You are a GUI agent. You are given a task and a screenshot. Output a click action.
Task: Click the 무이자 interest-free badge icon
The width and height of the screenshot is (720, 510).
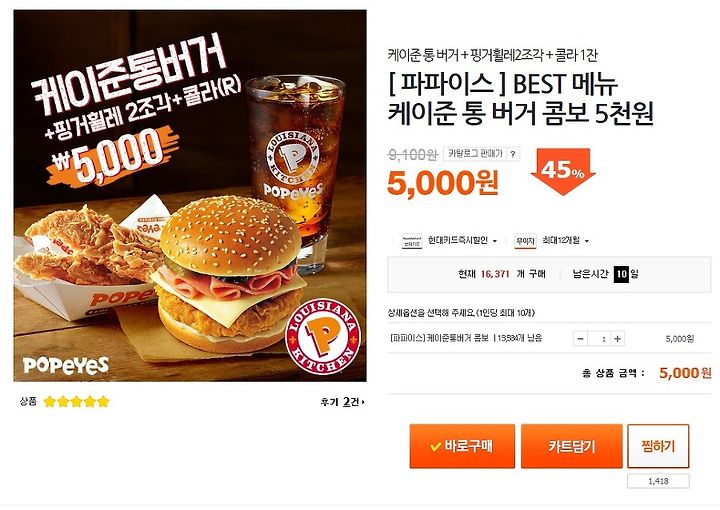pos(525,241)
